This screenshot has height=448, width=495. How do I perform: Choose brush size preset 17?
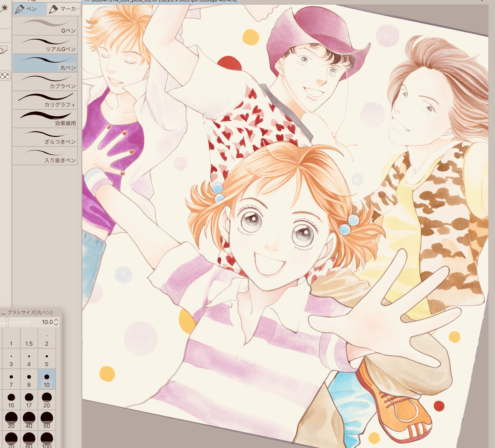coord(29,400)
